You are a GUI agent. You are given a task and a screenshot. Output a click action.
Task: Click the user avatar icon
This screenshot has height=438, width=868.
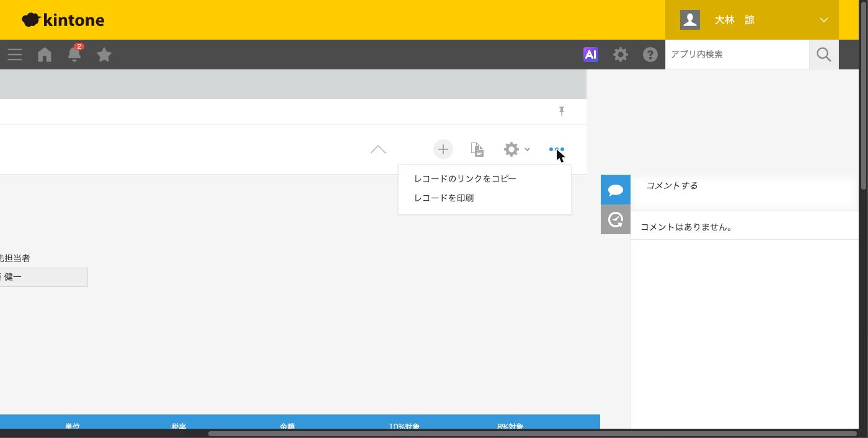690,20
